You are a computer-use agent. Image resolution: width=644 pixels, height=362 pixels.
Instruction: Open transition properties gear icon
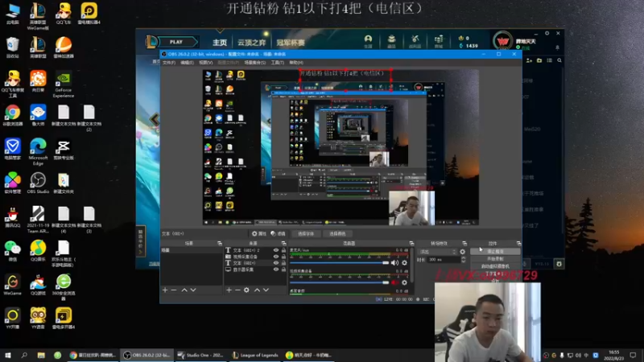point(463,252)
